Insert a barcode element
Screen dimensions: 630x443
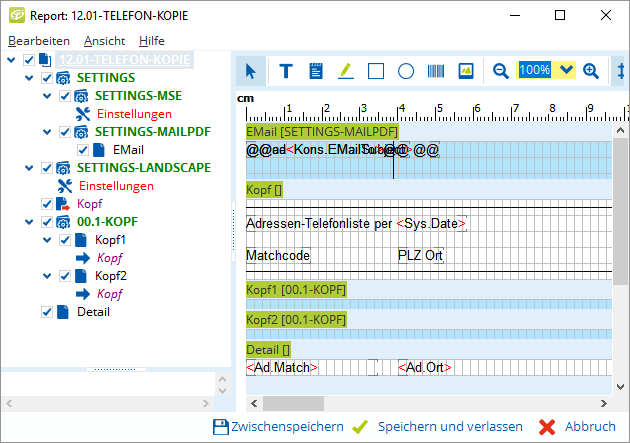[x=436, y=70]
